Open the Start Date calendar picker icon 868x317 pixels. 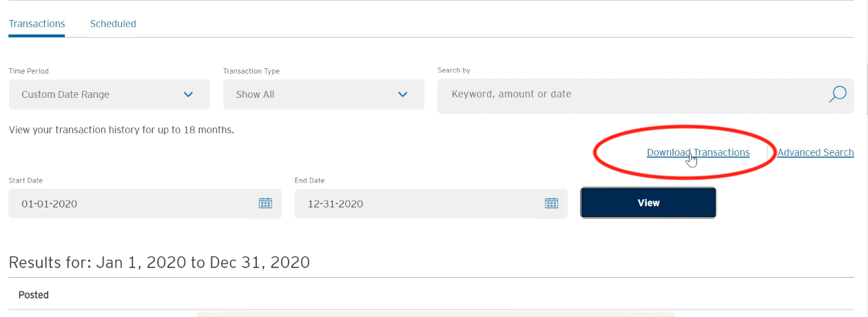265,203
